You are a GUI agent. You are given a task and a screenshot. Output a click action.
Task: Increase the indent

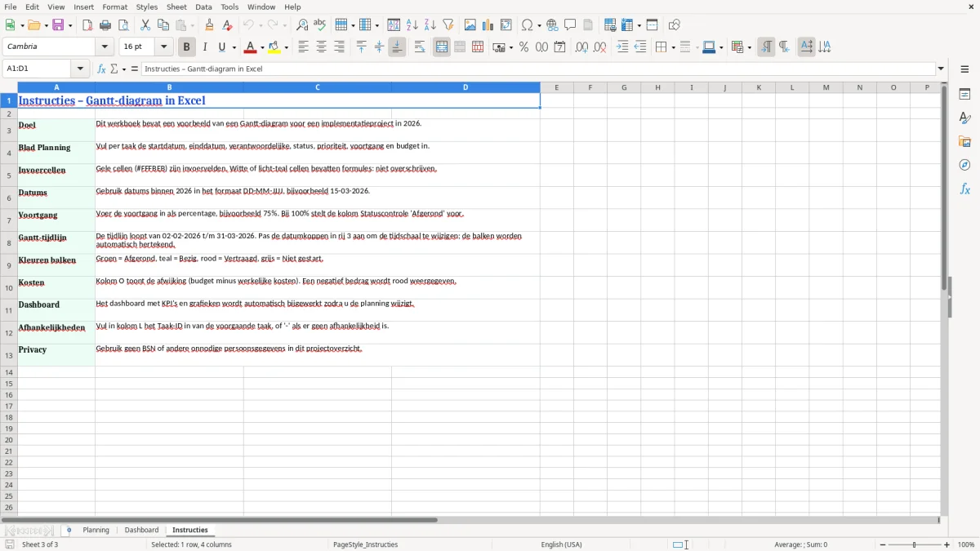point(622,47)
